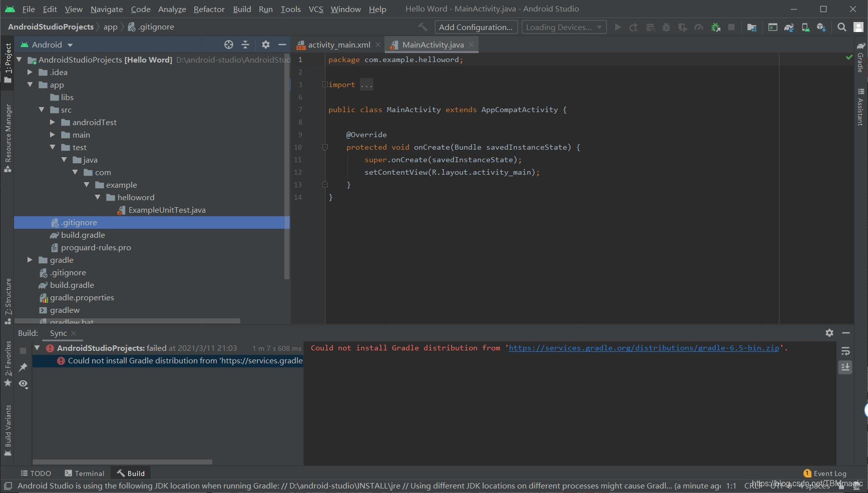Close the MainActivity.java tab

point(471,45)
